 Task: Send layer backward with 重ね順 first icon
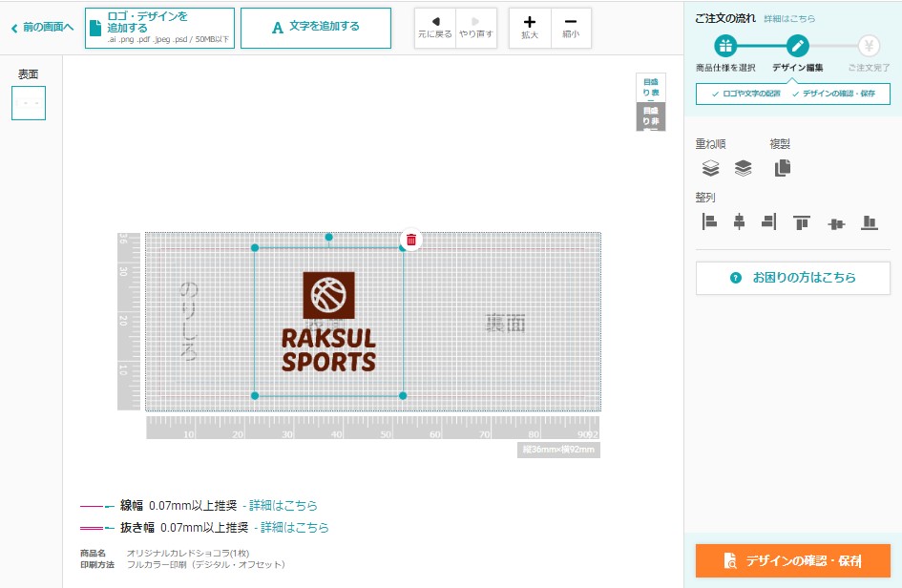coord(711,168)
